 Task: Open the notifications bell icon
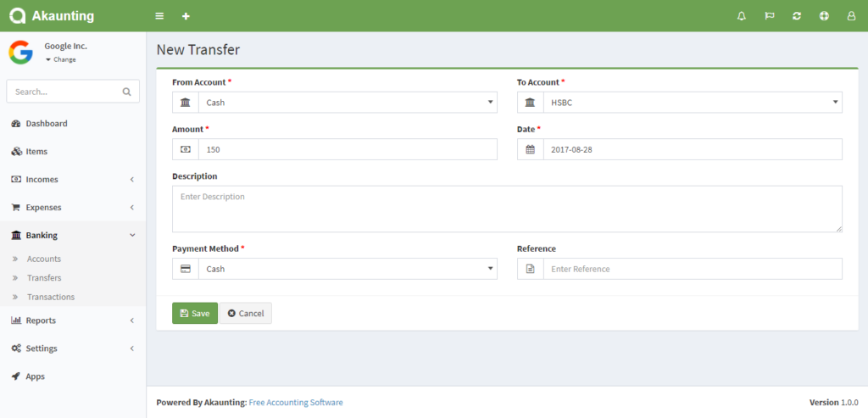click(742, 16)
